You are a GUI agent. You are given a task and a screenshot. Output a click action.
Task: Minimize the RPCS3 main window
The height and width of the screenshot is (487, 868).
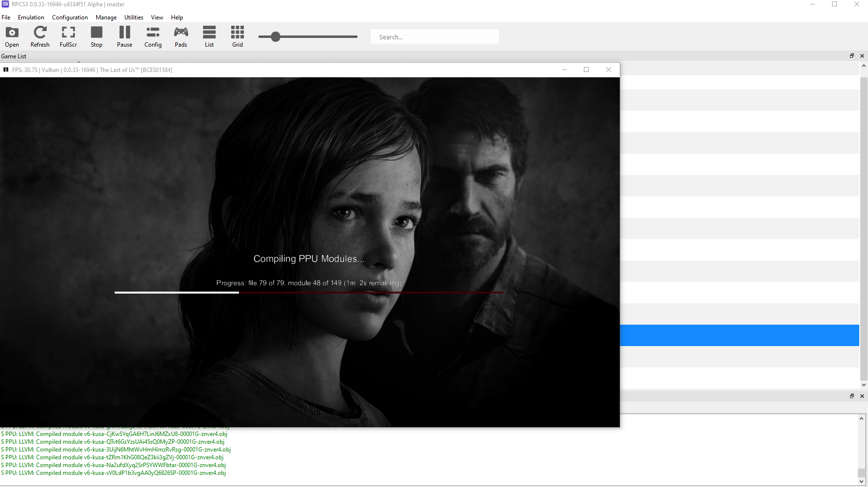[x=813, y=4]
